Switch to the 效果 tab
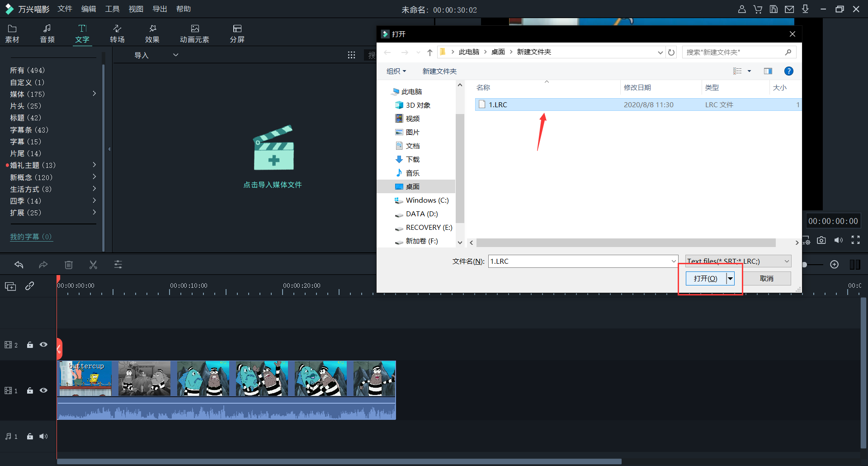 (152, 34)
